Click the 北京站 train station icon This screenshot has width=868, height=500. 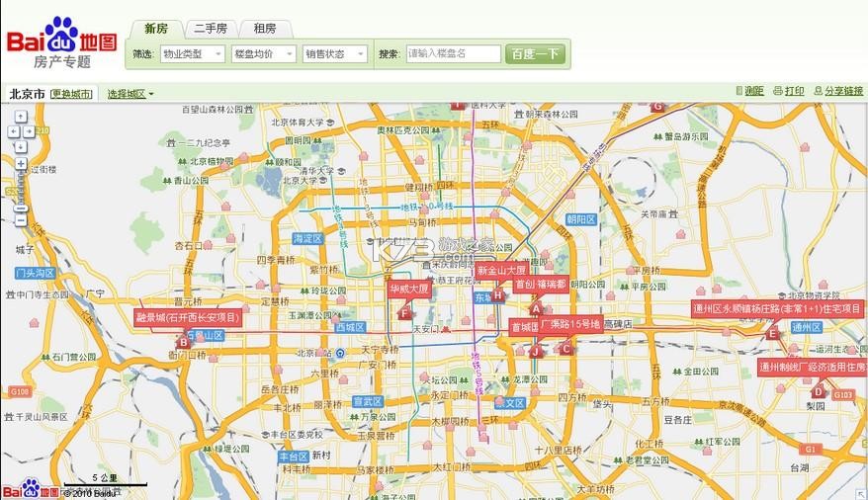point(340,353)
